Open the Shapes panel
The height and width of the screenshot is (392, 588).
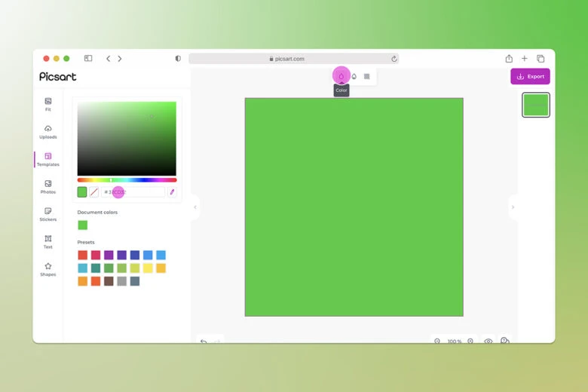[48, 269]
